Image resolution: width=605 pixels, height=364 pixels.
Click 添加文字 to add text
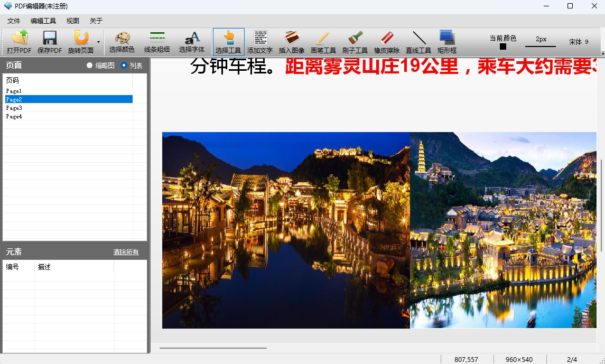pos(260,42)
